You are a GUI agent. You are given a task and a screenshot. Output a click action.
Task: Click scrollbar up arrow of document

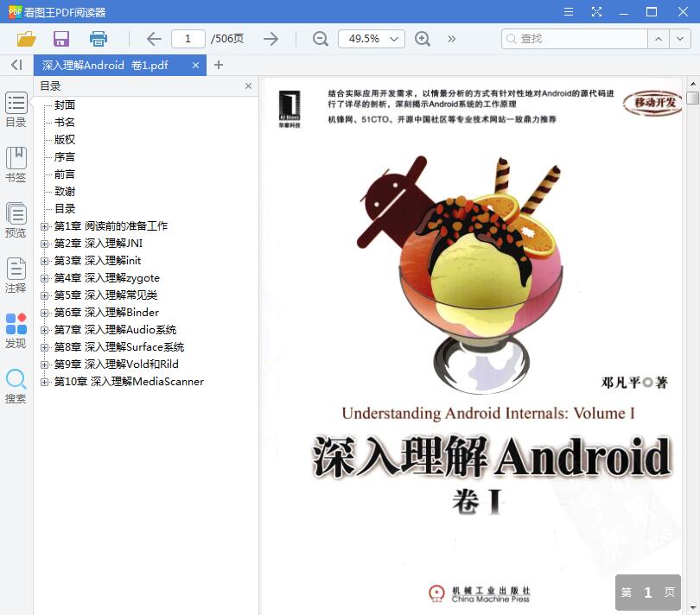click(693, 84)
